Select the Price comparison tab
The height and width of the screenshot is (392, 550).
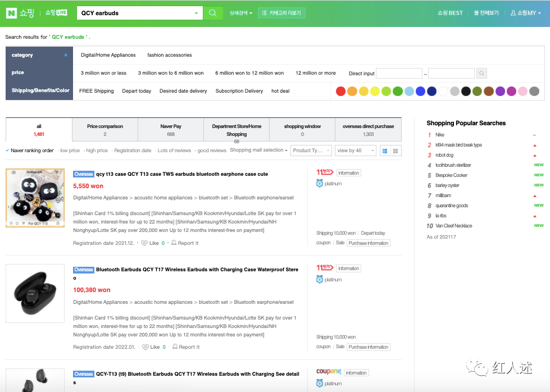coord(105,130)
